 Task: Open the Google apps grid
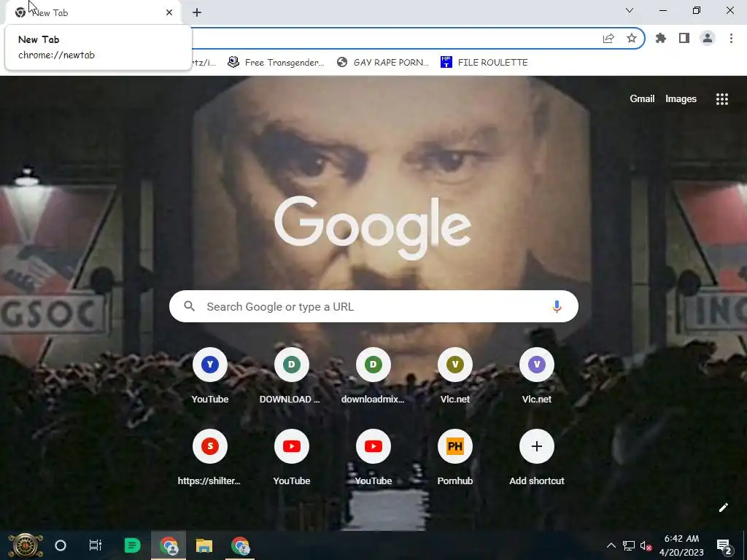click(x=721, y=98)
